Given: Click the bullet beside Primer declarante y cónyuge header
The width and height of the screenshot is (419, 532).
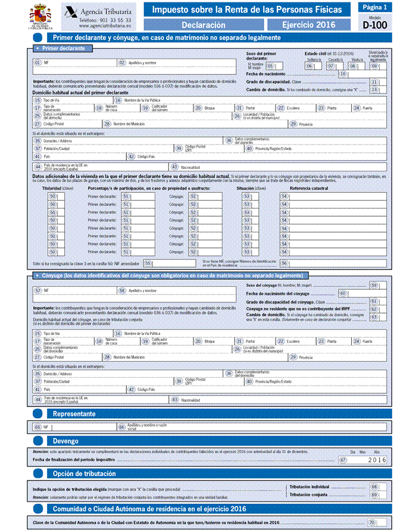Looking at the screenshot, I should [x=39, y=37].
